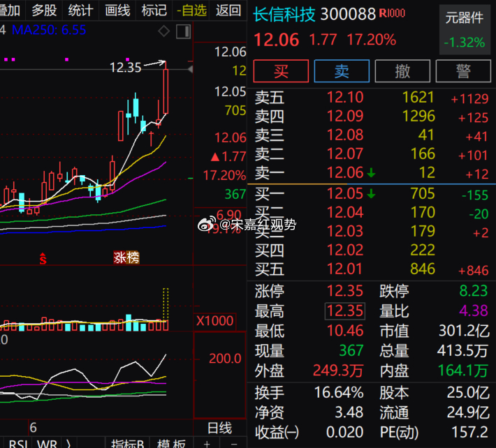Click the red S marker on chart
The height and width of the screenshot is (448, 496).
[43, 258]
